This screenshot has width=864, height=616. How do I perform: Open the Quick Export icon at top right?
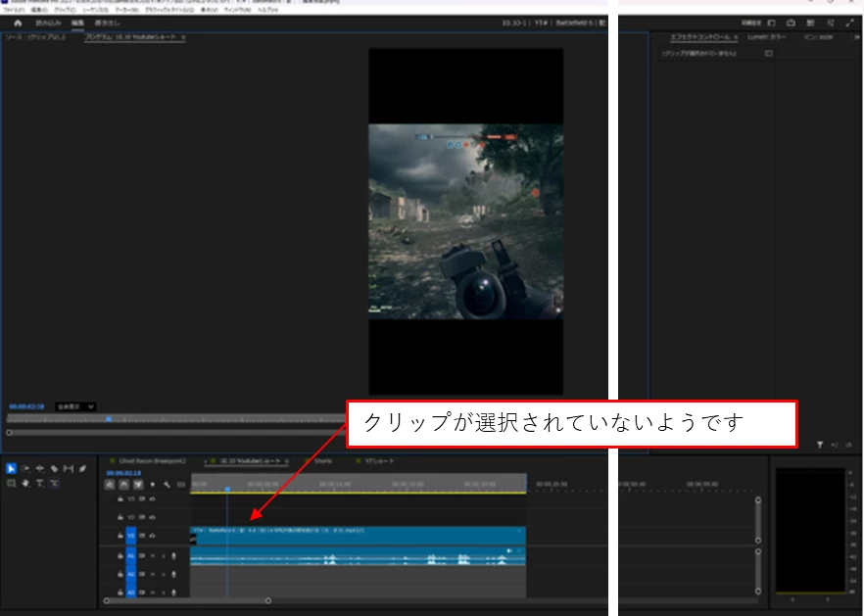[x=791, y=23]
